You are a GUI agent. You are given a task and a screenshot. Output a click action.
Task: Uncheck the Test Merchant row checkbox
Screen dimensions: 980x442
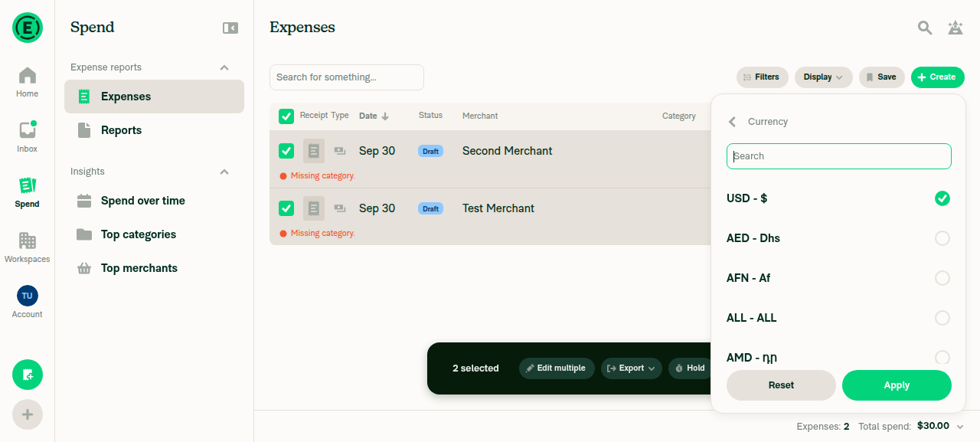286,208
